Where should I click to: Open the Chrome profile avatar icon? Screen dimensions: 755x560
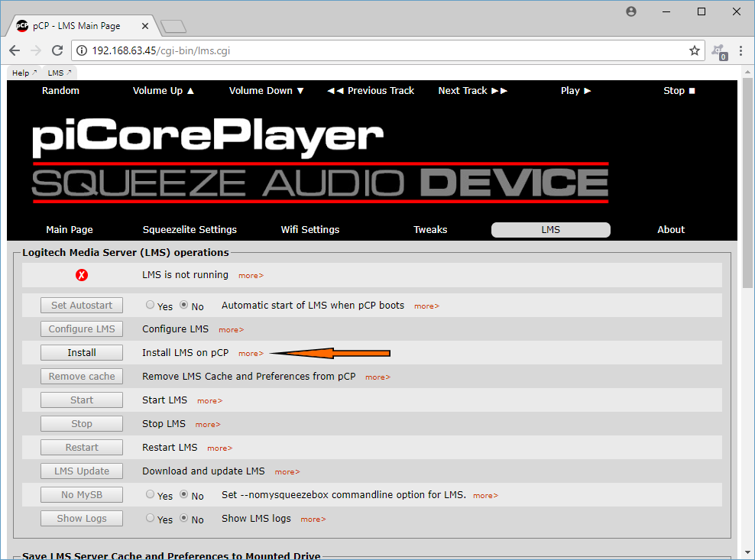pyautogui.click(x=630, y=11)
